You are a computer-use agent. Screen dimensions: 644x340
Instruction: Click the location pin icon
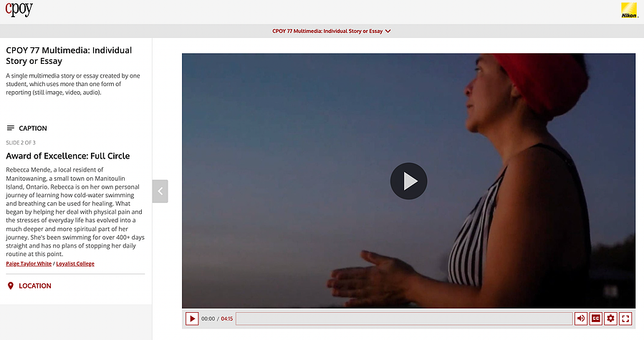[x=11, y=285]
